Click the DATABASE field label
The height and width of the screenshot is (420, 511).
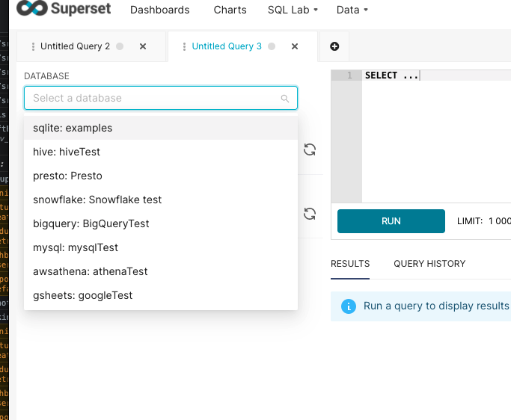coord(46,76)
